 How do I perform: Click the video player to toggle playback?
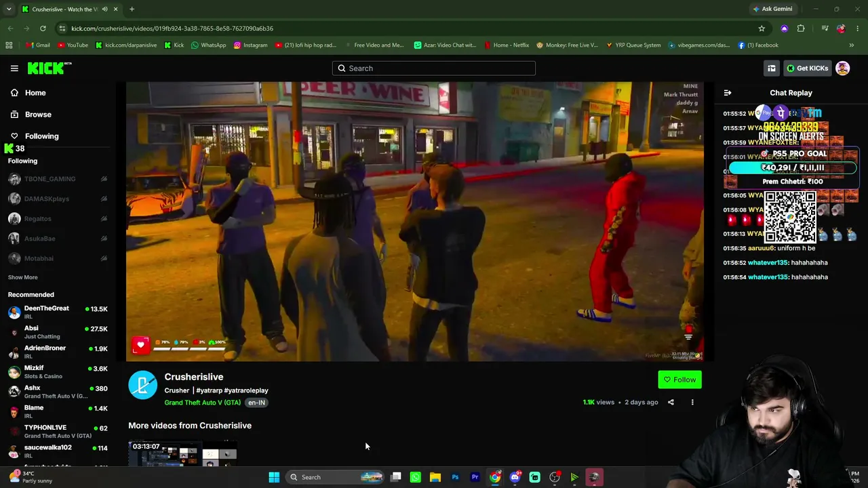click(415, 221)
